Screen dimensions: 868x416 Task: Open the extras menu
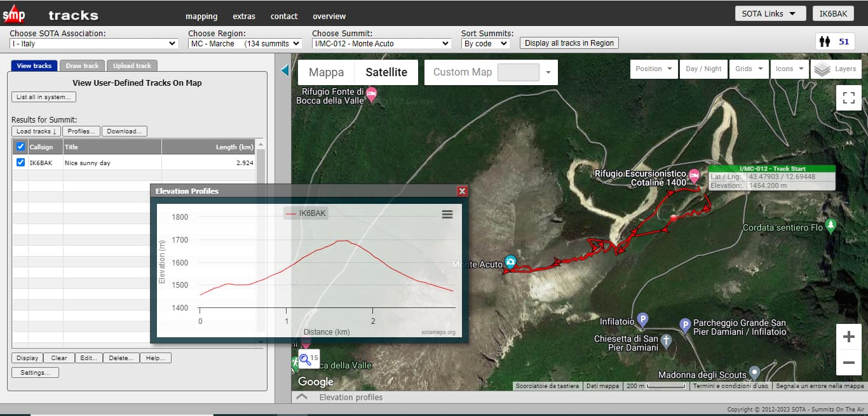(x=244, y=17)
